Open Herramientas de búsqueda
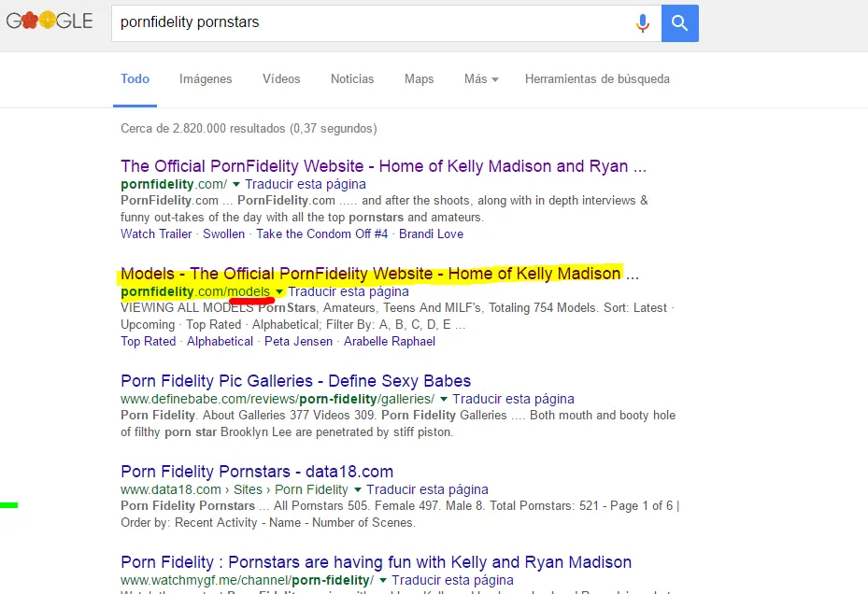The image size is (868, 594). coord(597,79)
